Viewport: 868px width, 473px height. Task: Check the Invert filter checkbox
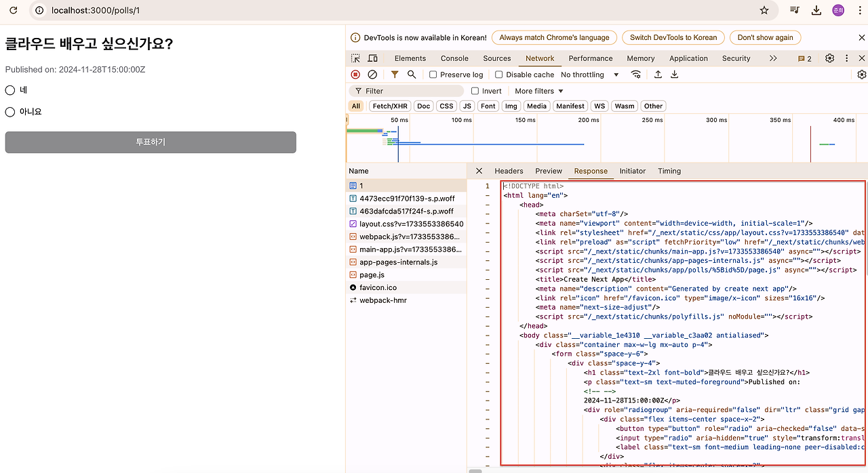475,91
